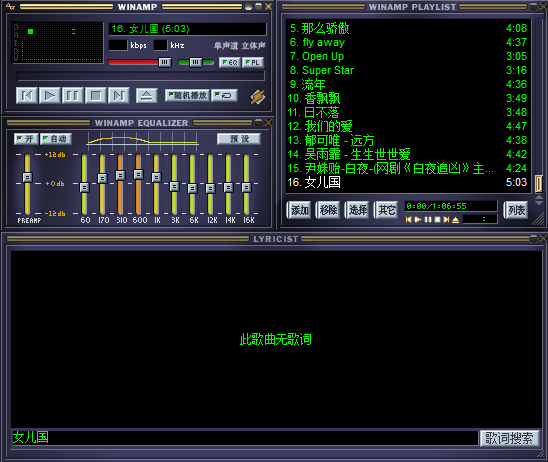
Task: Click the volume slider handle
Action: pyautogui.click(x=165, y=63)
